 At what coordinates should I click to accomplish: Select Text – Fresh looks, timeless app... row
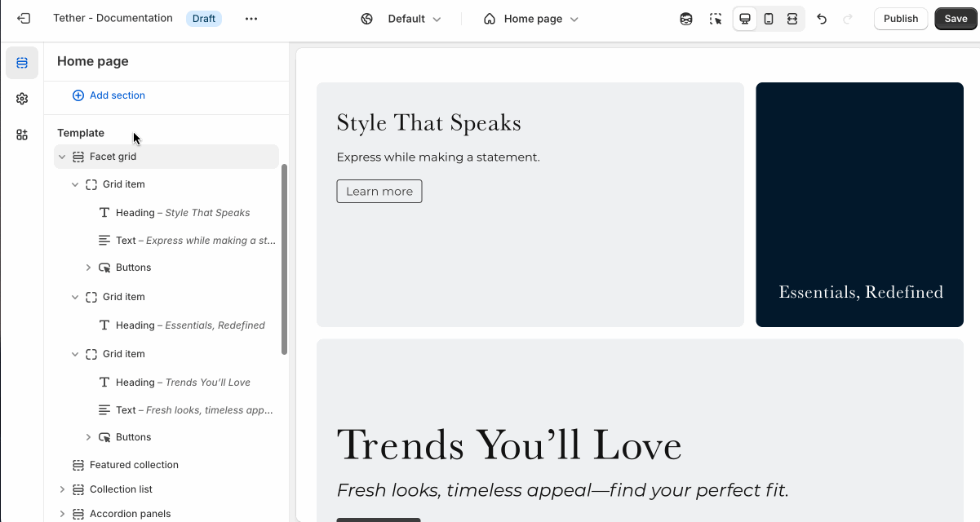[166, 410]
